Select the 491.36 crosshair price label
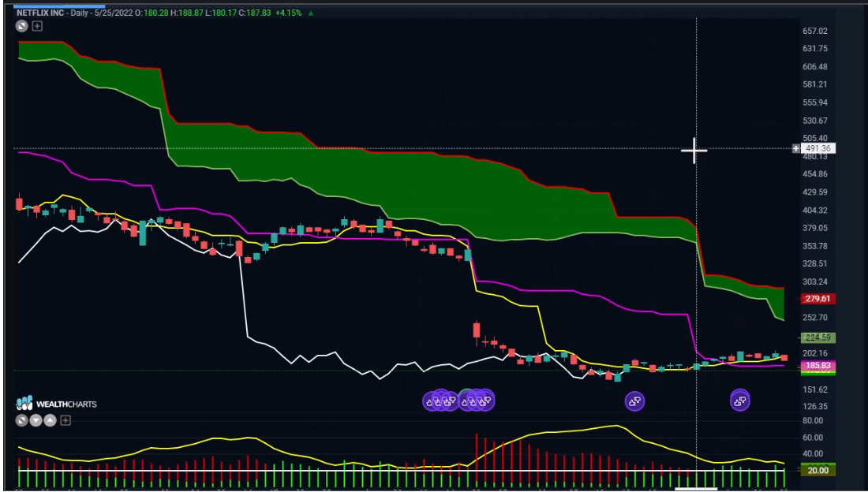 817,148
